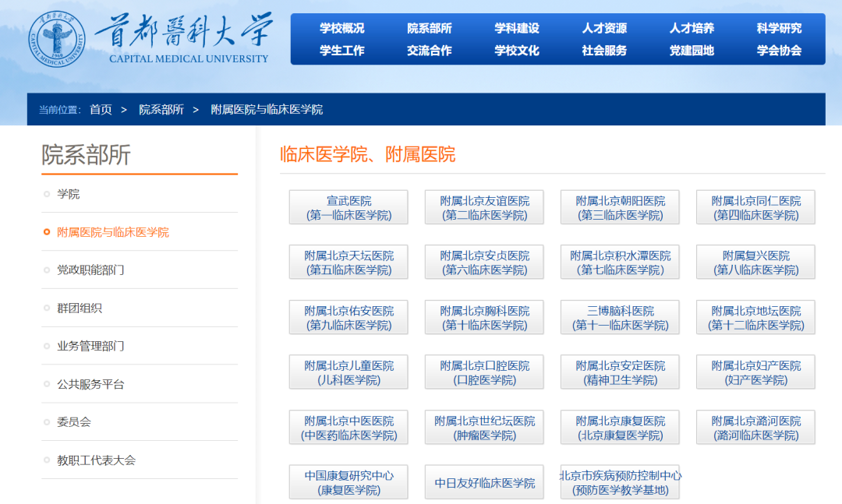842x504 pixels.
Task: Click 附属北京妇产医院 button
Action: pyautogui.click(x=756, y=372)
